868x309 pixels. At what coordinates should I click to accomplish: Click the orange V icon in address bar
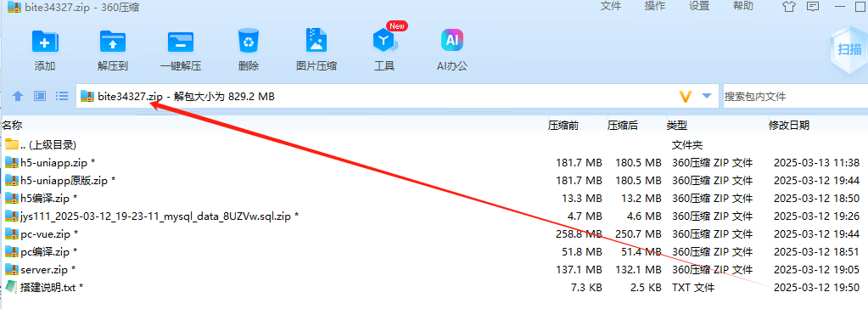[x=686, y=97]
